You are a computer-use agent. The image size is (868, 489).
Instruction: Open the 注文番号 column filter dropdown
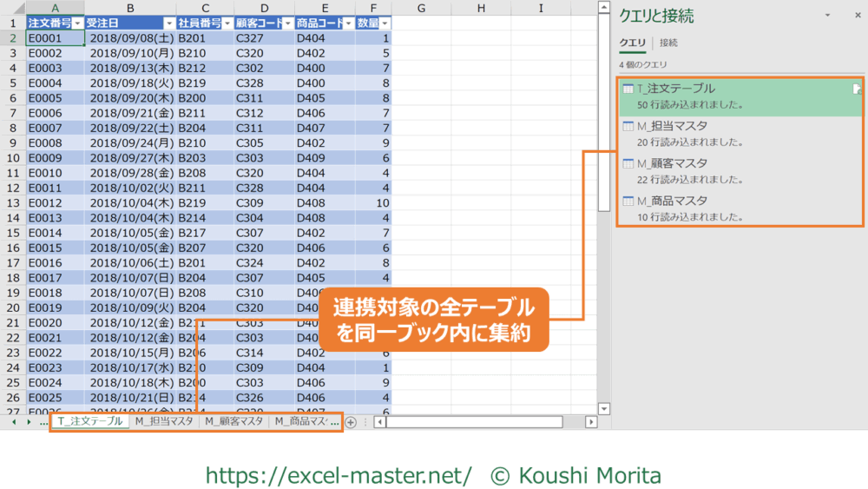pos(77,23)
